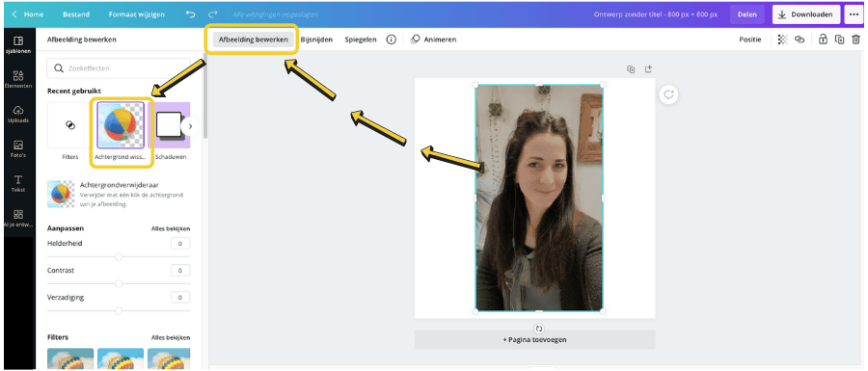Screen dimensions: 868x371
Task: Open the Foto's sidebar tab
Action: pyautogui.click(x=18, y=148)
